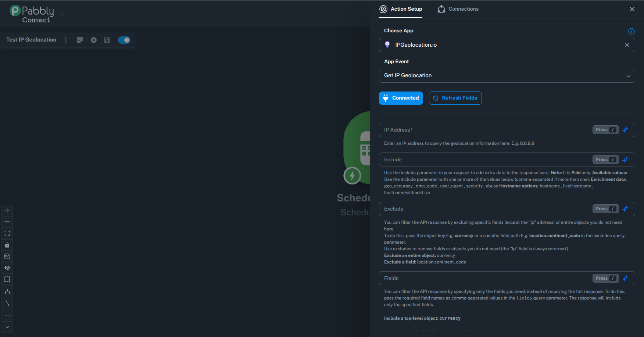Click the IPGeolocation.io app field
The image size is (644, 337).
coord(507,45)
